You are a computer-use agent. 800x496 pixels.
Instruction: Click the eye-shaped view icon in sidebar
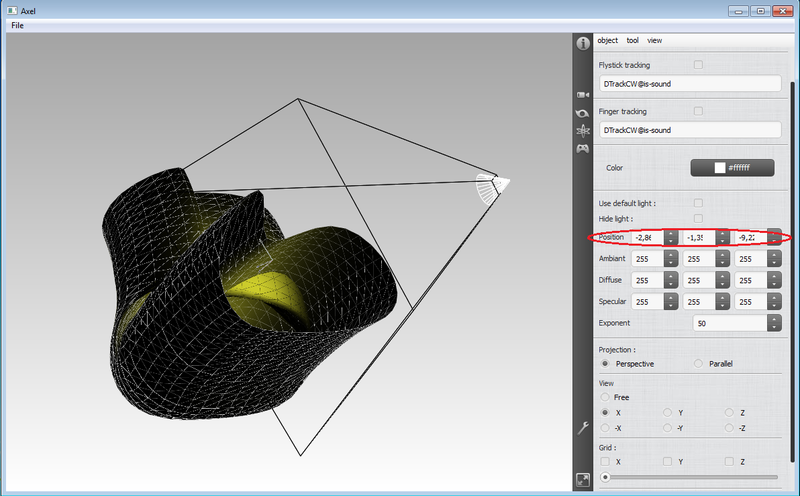tap(583, 113)
